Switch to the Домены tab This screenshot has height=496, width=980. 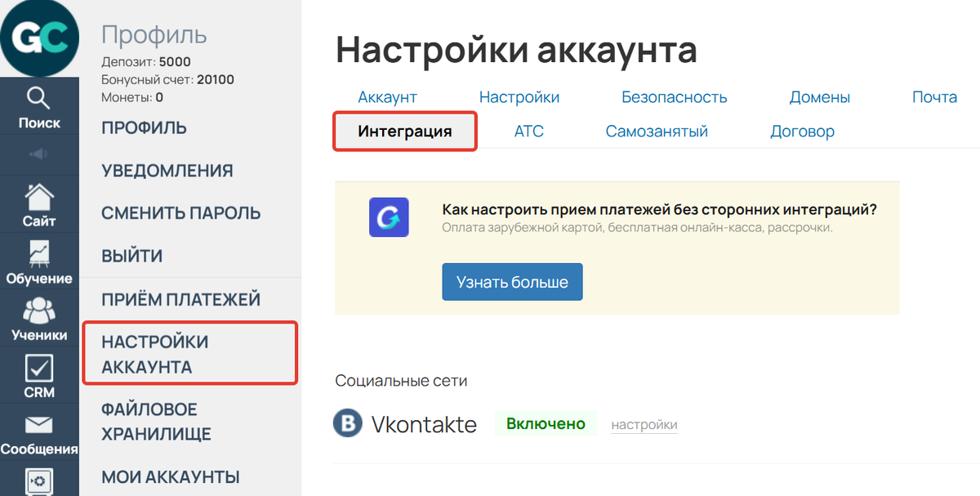click(820, 96)
